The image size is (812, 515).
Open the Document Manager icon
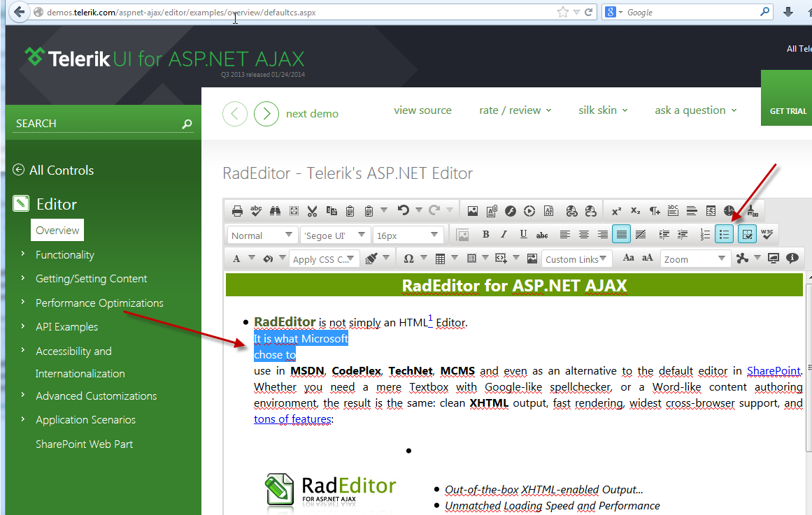[x=492, y=210]
